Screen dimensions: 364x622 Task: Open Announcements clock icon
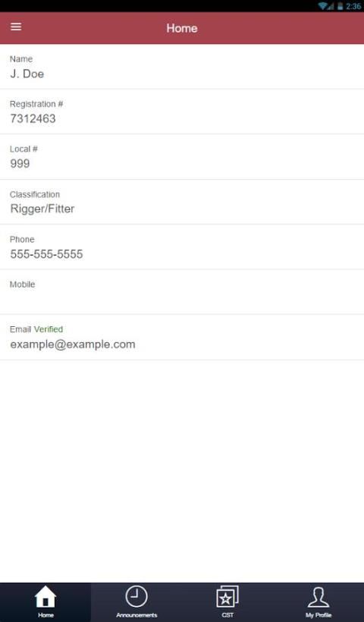pos(136,596)
